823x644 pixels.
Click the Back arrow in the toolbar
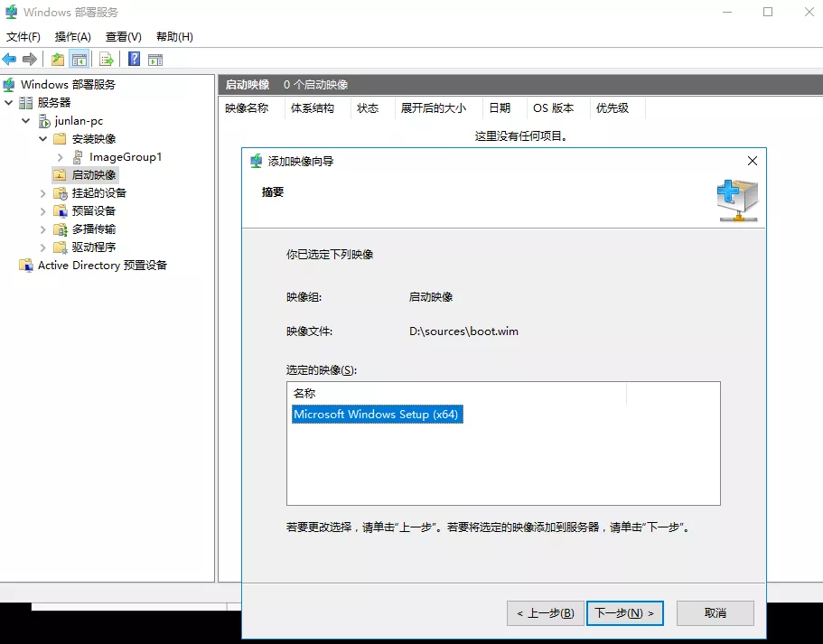point(10,60)
